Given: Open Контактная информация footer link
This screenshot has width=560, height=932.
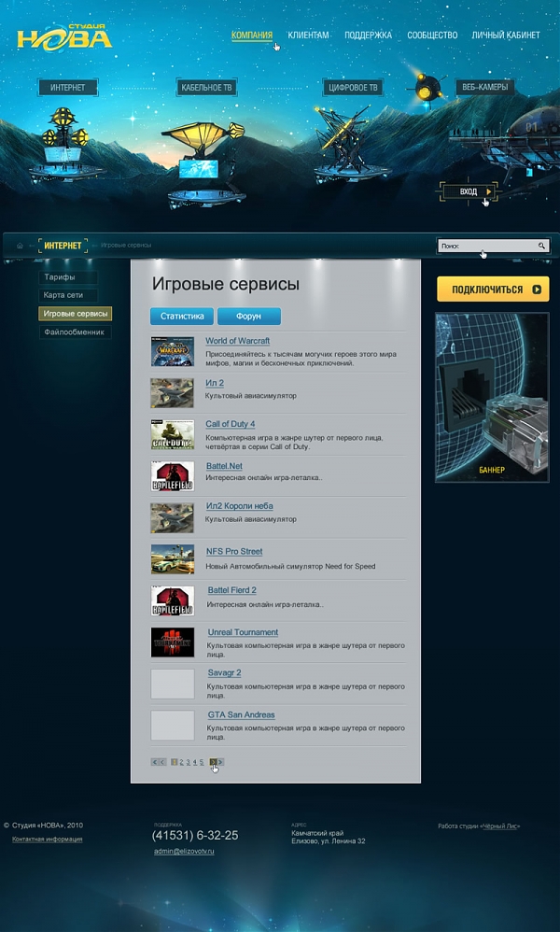Looking at the screenshot, I should point(48,840).
